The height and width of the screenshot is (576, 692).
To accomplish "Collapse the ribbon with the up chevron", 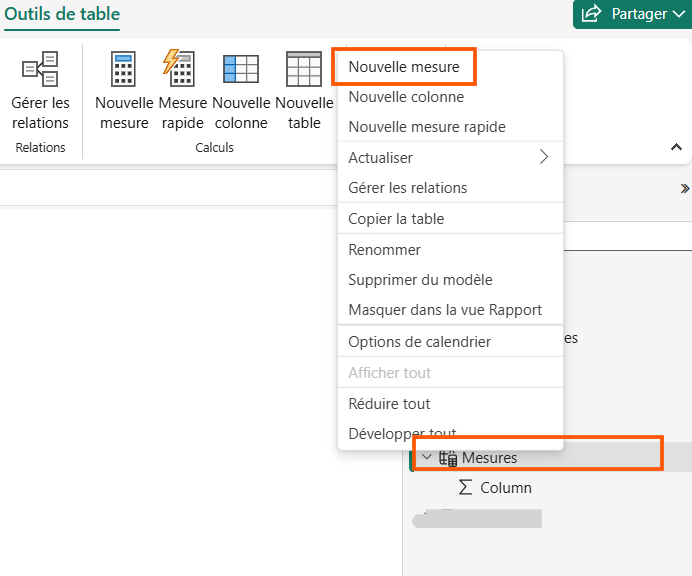I will pyautogui.click(x=676, y=147).
